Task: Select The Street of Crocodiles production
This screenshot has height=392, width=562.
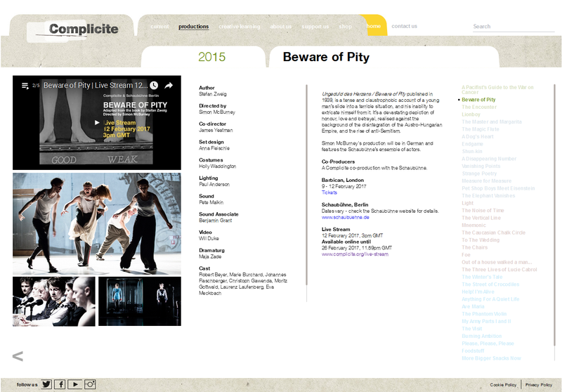Action: (x=490, y=285)
